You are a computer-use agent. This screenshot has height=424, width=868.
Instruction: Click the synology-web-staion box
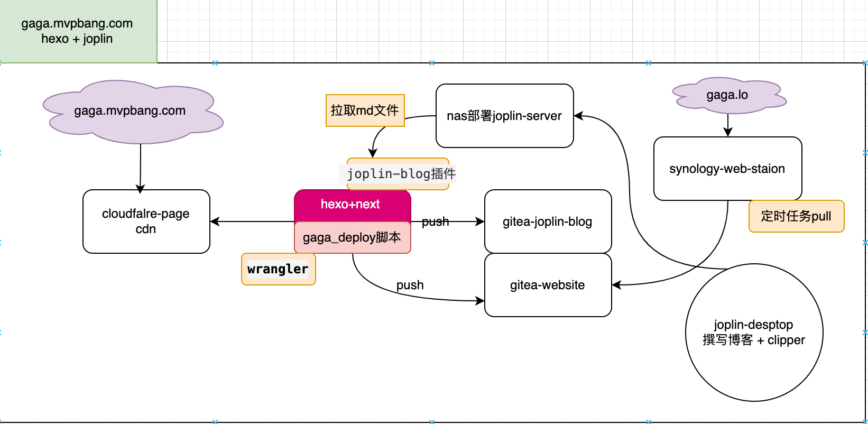coord(727,169)
